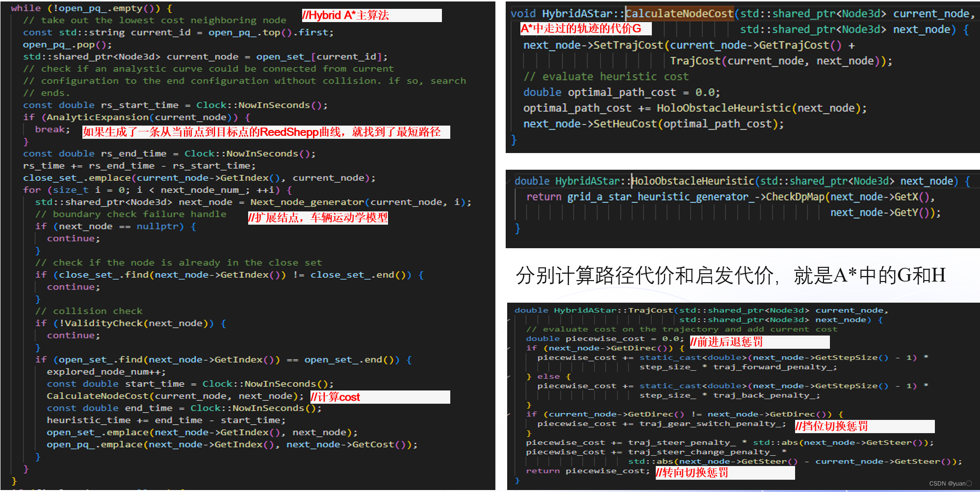Click the 'if (AnalyticExpansion(current_node))' condition
Viewport: 980px width, 492px height.
(x=136, y=117)
